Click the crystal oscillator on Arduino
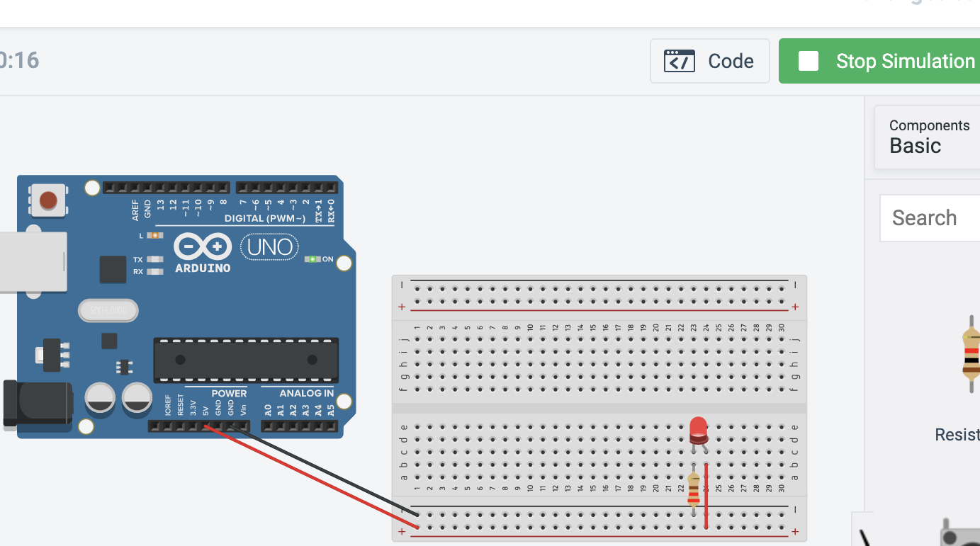The image size is (980, 546). (x=108, y=310)
